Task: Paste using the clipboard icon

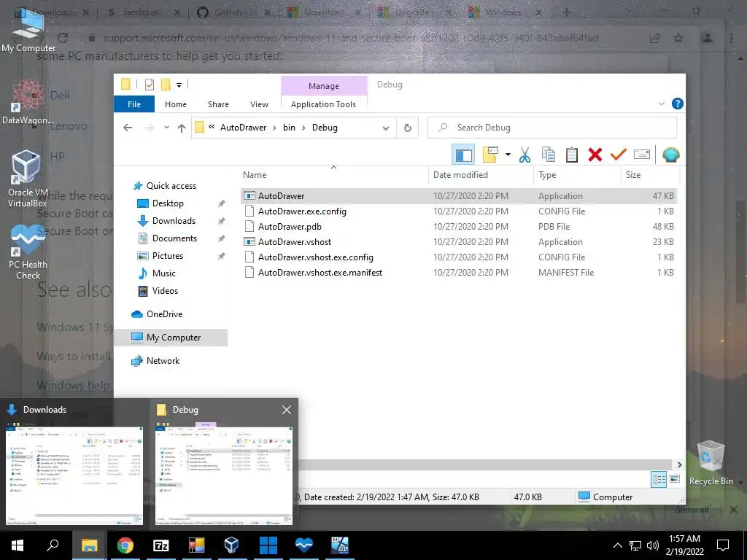Action: (x=572, y=155)
